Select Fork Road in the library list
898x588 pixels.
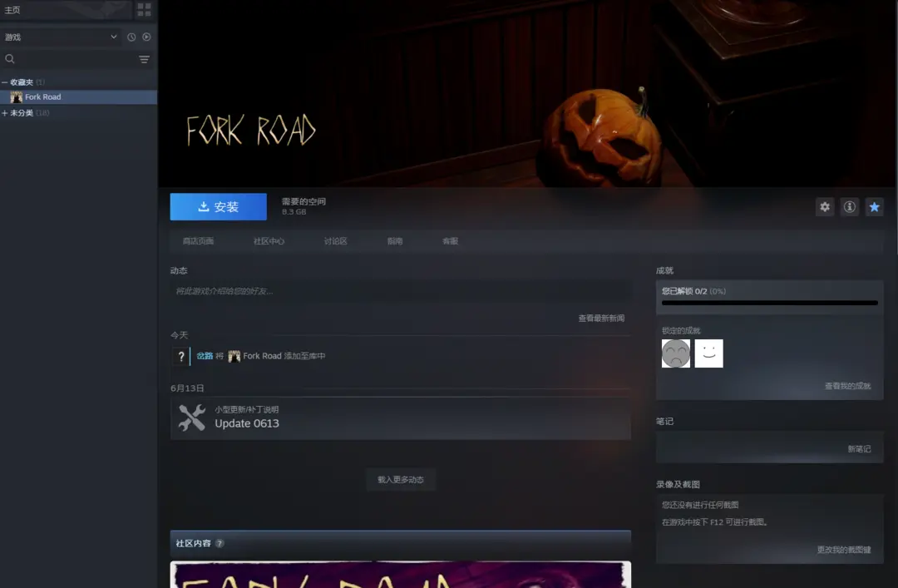click(x=78, y=96)
